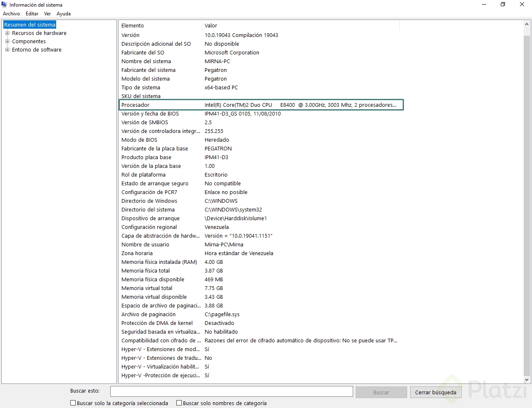Expand the Entorno de software node
Viewport: 532px width, 408px height.
pyautogui.click(x=7, y=50)
